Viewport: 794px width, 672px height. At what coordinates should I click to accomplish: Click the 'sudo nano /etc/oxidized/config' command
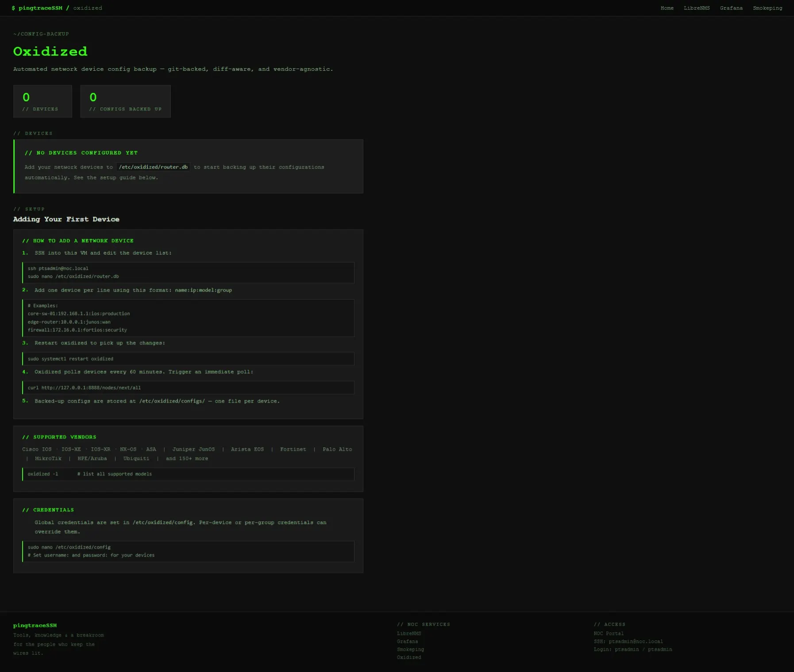[x=69, y=547]
